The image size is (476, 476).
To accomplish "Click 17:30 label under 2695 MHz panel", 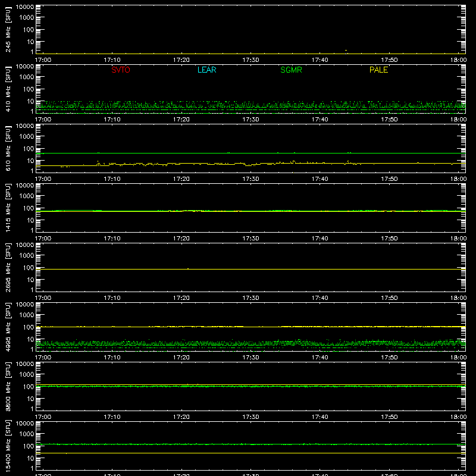I will point(250,298).
